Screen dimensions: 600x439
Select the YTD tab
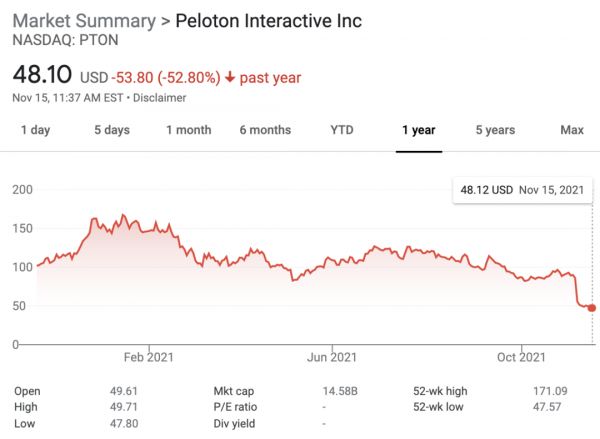click(x=342, y=130)
